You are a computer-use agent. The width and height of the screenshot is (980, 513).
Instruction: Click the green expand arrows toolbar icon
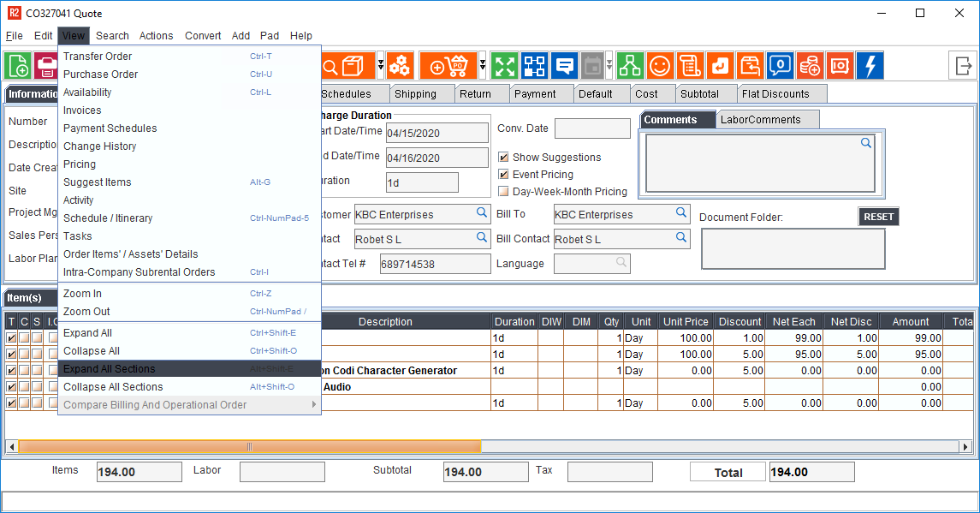tap(505, 66)
